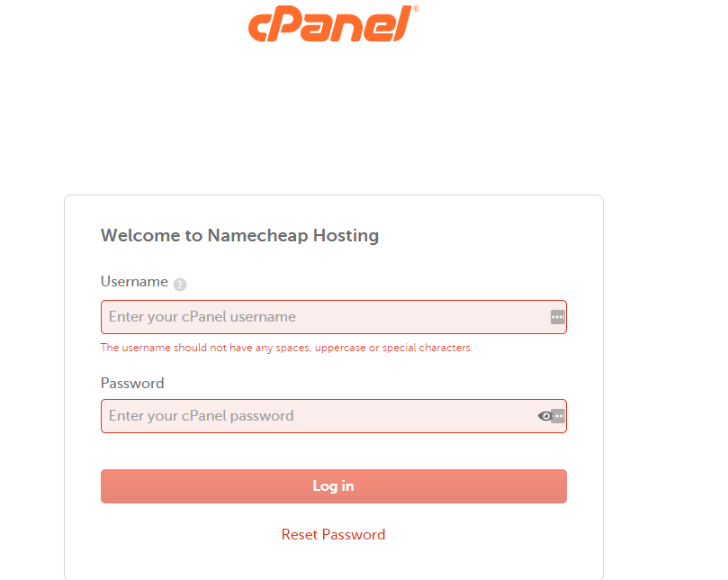The image size is (728, 580).
Task: Click the Log in button
Action: pos(333,486)
